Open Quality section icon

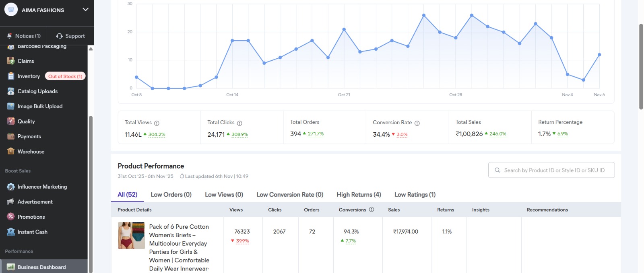click(11, 121)
